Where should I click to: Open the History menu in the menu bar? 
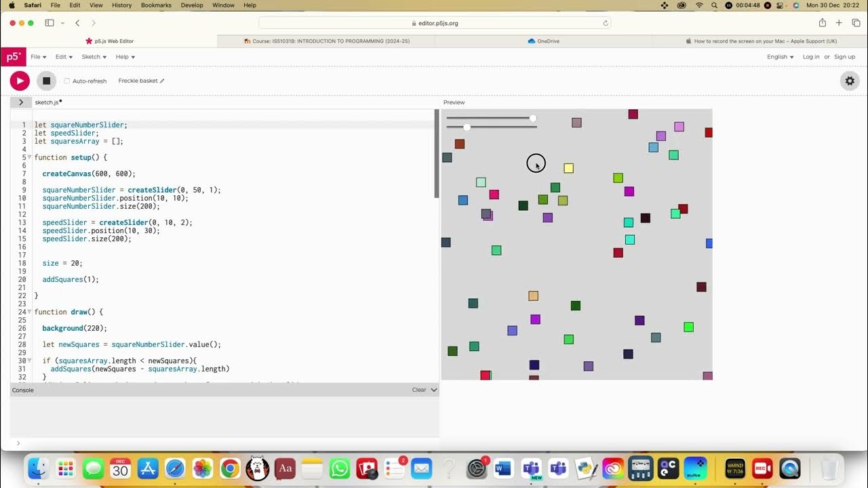pos(121,5)
